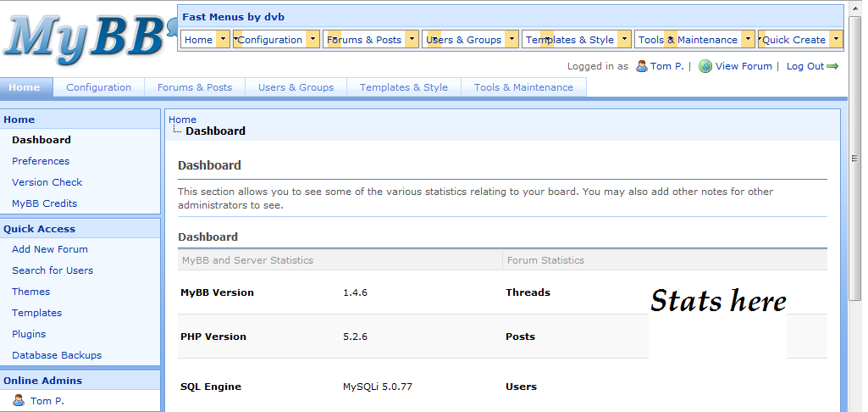Image resolution: width=868 pixels, height=412 pixels.
Task: Click the globe icon next to View Forum
Action: point(705,66)
